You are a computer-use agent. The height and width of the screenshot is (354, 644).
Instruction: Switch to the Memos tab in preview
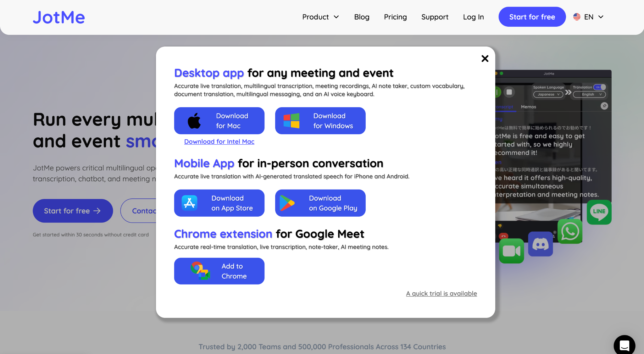pos(529,107)
